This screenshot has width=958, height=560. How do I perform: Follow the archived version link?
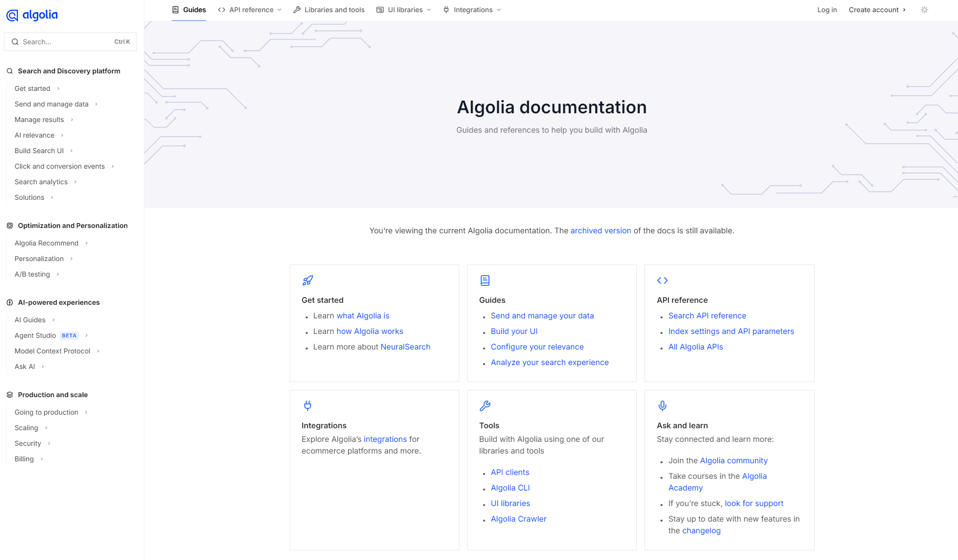[600, 230]
